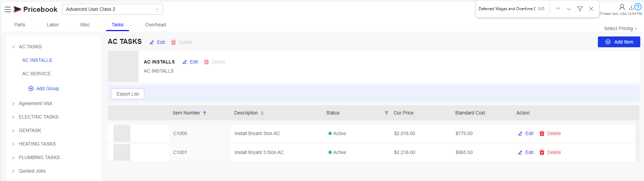The image size is (644, 181).
Task: Click the Active status of C1000
Action: coord(337,133)
